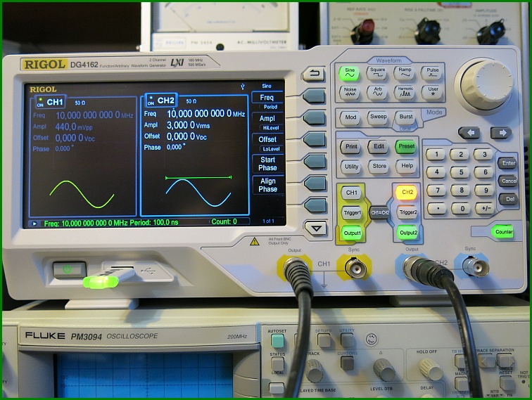Activate the Trigger1 button
Image resolution: width=532 pixels, height=400 pixels.
[352, 213]
